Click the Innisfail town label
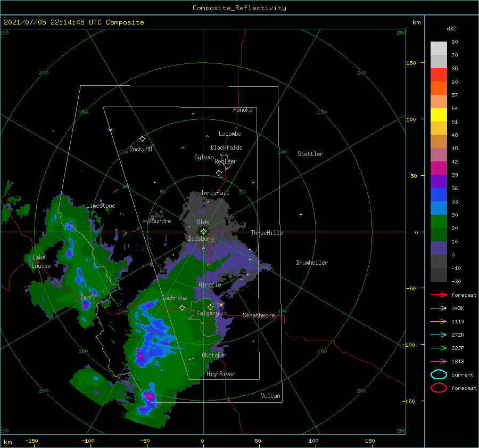 tap(216, 193)
